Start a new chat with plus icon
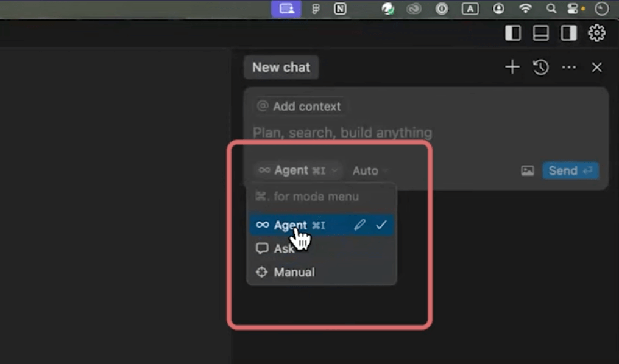 (x=512, y=67)
